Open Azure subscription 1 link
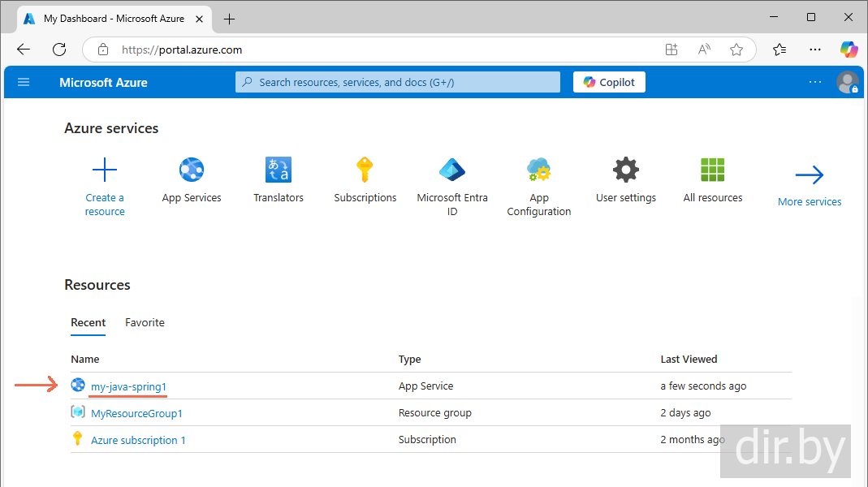Image resolution: width=868 pixels, height=487 pixels. pyautogui.click(x=138, y=440)
